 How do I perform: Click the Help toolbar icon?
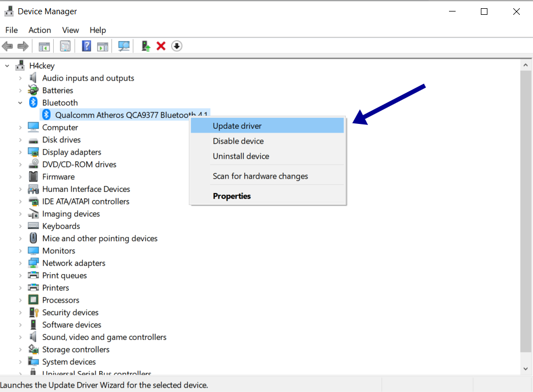[x=86, y=46]
